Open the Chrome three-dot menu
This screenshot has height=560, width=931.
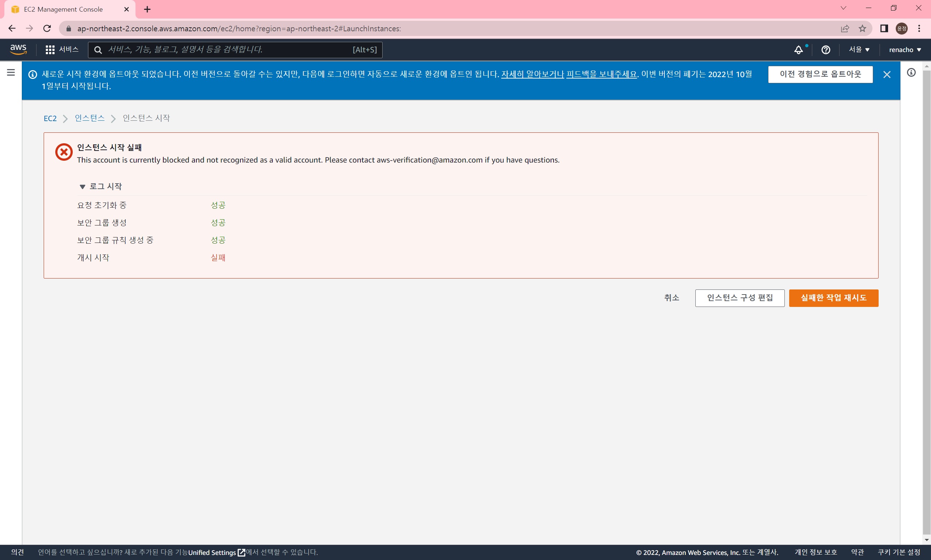[x=919, y=28]
